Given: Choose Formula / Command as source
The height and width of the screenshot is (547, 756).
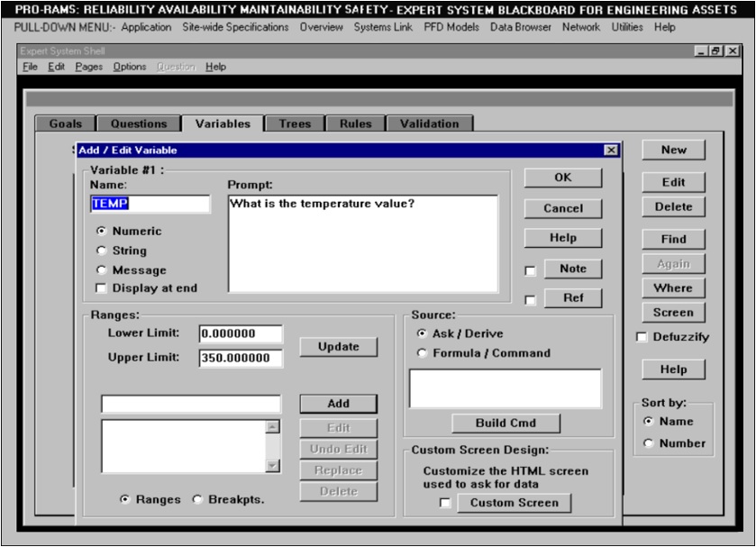Looking at the screenshot, I should 422,353.
